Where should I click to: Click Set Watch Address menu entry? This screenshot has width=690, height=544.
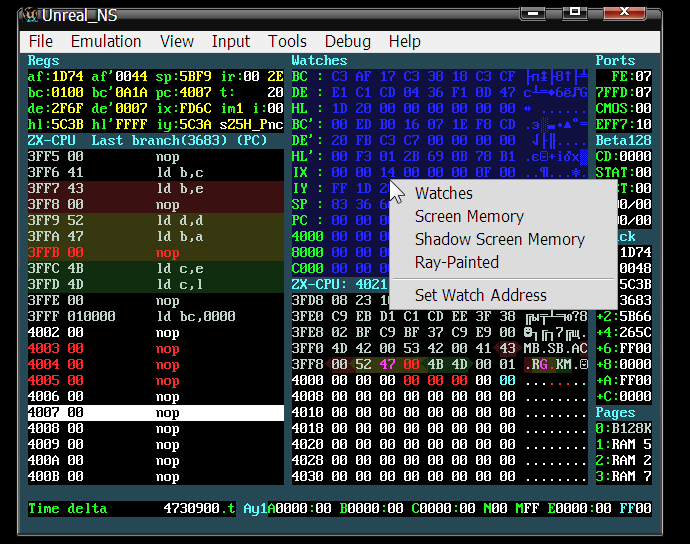[481, 295]
